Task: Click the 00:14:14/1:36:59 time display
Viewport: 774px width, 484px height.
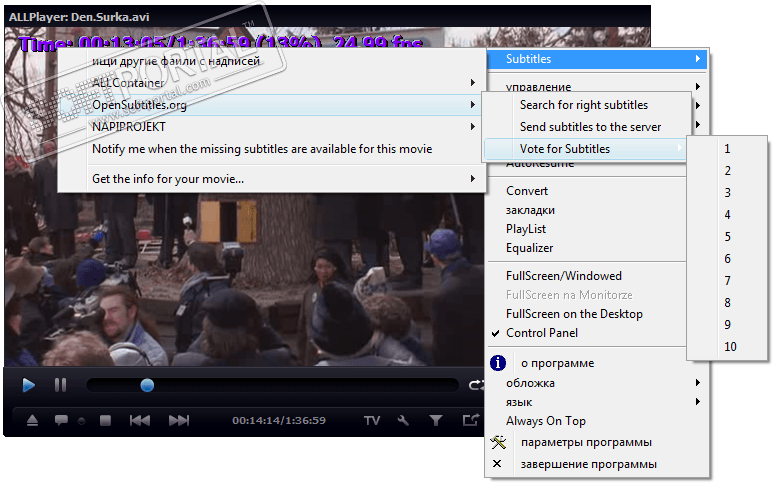Action: point(279,420)
